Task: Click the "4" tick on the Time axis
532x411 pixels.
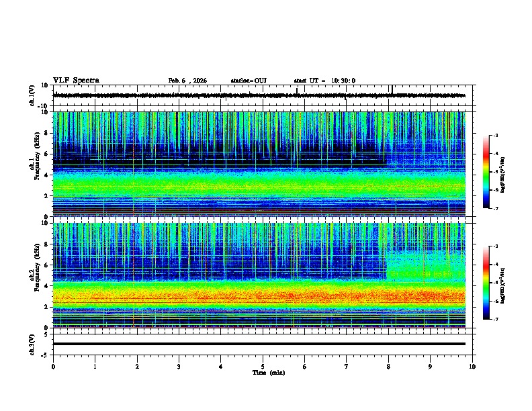Action: pyautogui.click(x=221, y=367)
